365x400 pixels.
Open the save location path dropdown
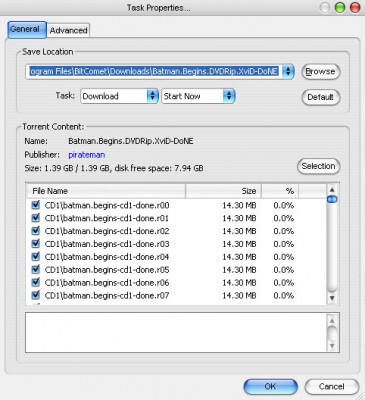[288, 71]
